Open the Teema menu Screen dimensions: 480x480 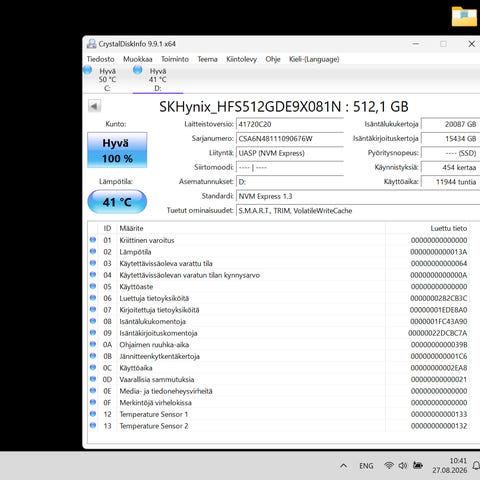pos(207,59)
